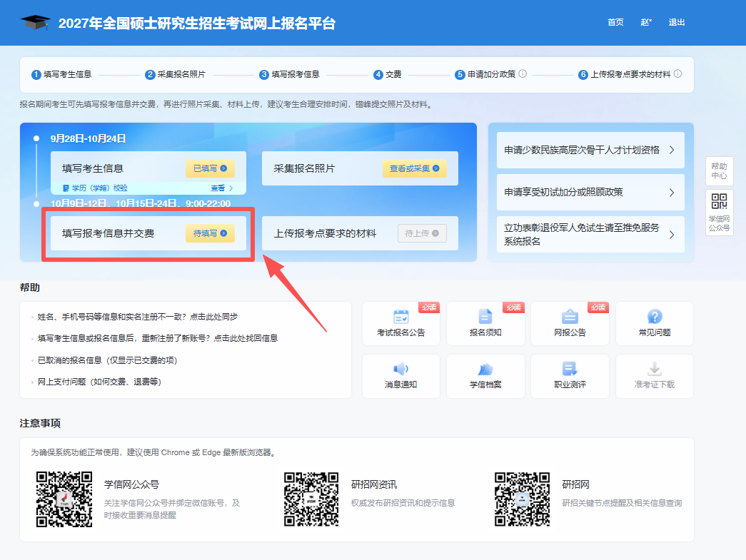746x560 pixels.
Task: Open user menu 赵*
Action: coord(646,22)
